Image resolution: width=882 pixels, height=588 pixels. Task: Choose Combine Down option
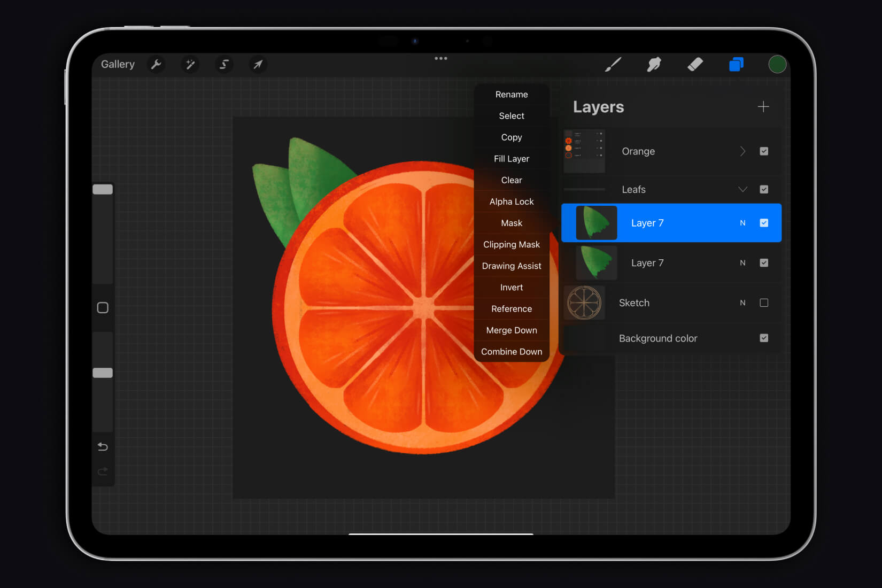pos(512,351)
